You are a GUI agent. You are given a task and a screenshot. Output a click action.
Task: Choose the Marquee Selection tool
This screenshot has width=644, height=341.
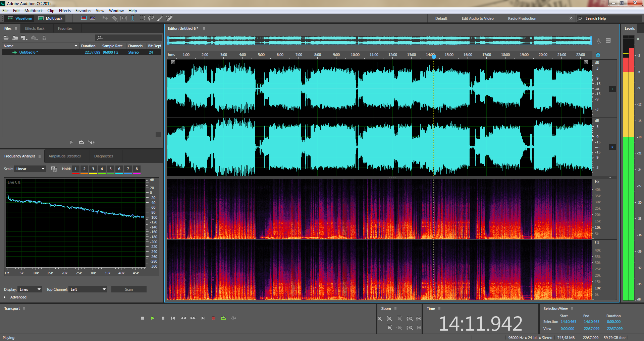[x=142, y=18]
